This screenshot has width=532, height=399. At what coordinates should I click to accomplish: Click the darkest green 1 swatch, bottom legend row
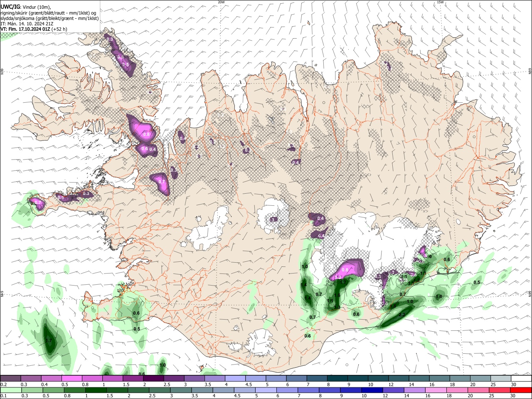click(x=96, y=390)
